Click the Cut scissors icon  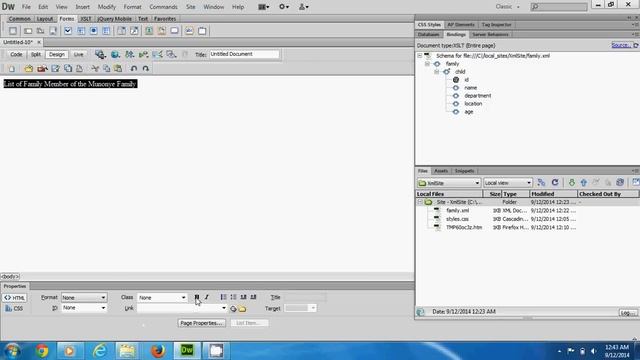[x=95, y=69]
